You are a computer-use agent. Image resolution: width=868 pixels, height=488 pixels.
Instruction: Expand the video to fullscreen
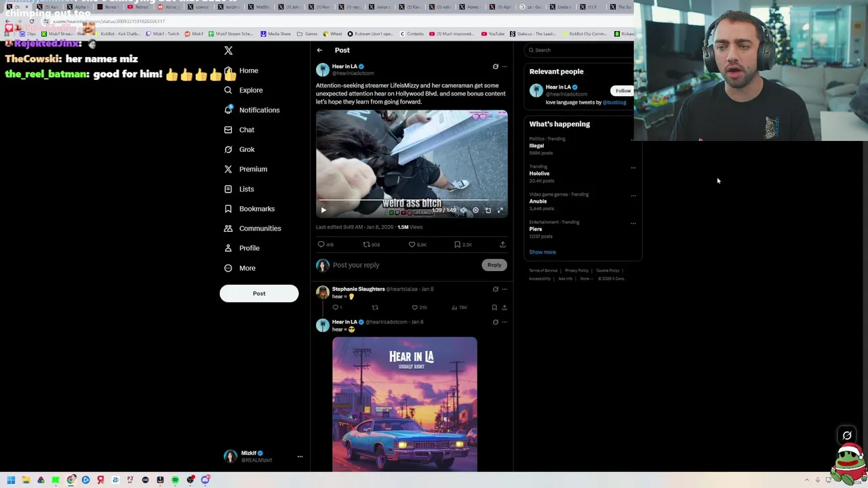(500, 210)
